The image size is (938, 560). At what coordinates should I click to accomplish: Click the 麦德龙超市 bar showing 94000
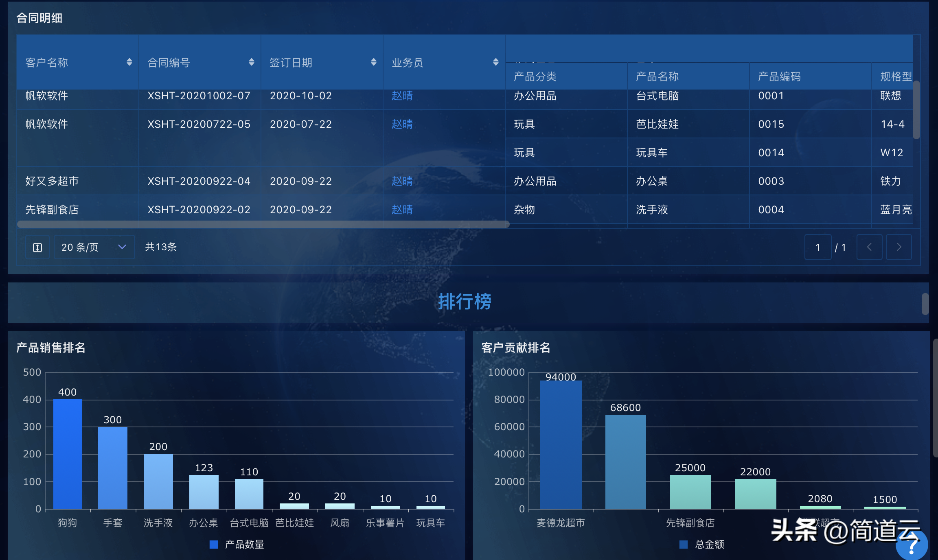561,444
